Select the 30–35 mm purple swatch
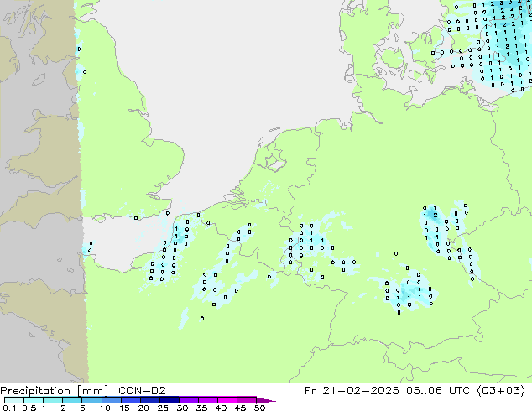The width and height of the screenshot is (532, 411). point(188,400)
